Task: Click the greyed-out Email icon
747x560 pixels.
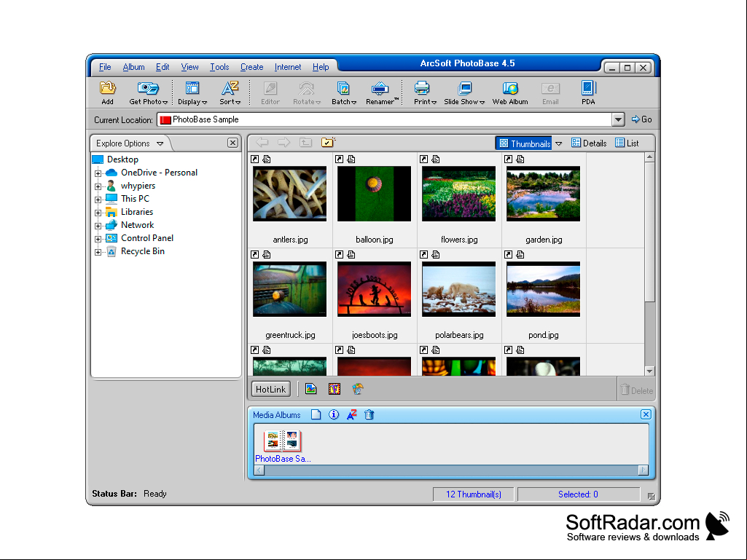Action: [x=550, y=93]
